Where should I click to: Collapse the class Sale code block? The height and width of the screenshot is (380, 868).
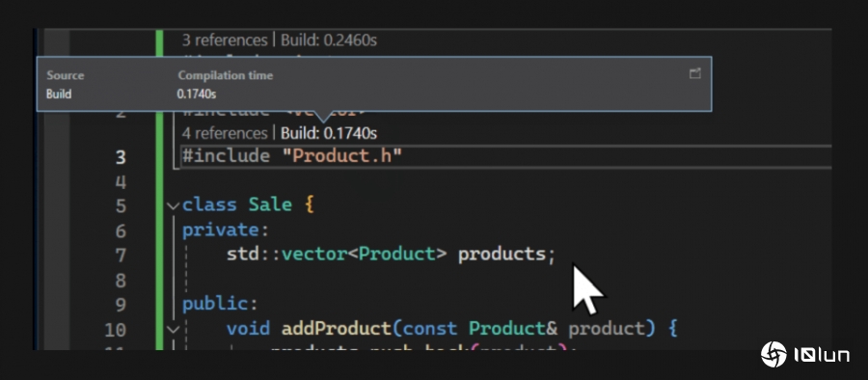[x=174, y=206]
